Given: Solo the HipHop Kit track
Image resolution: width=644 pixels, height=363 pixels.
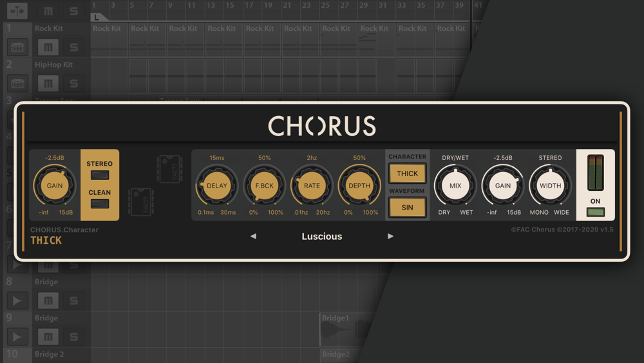Looking at the screenshot, I should [x=73, y=83].
